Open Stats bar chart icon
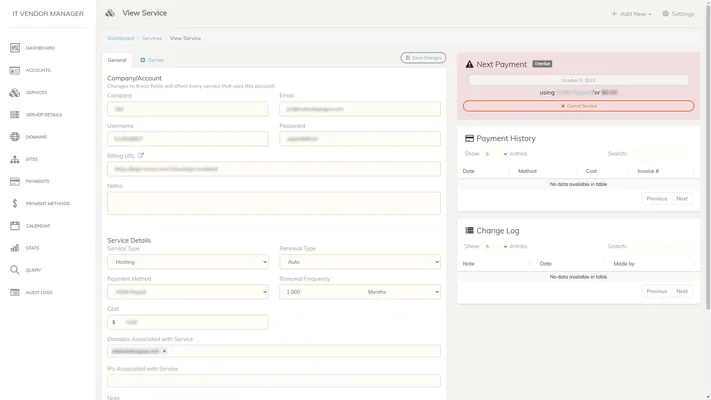Image resolution: width=711 pixels, height=400 pixels. 15,248
